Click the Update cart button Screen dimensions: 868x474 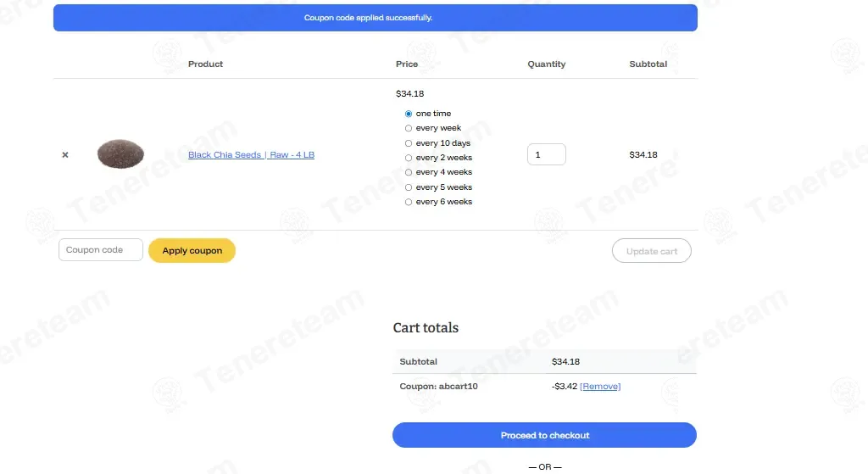pos(652,251)
